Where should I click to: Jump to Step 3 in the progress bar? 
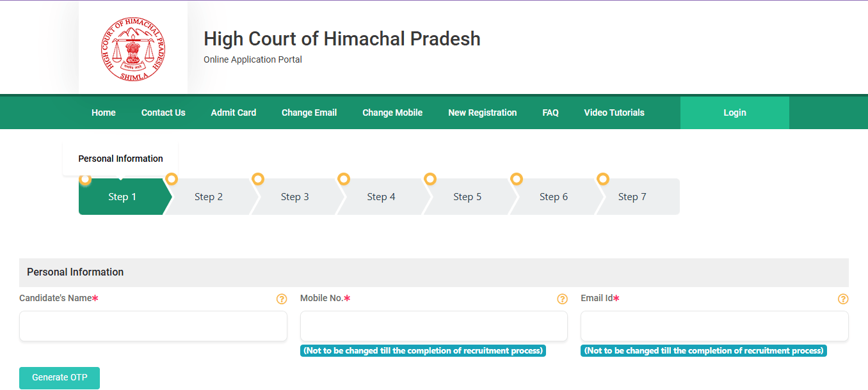(x=294, y=196)
